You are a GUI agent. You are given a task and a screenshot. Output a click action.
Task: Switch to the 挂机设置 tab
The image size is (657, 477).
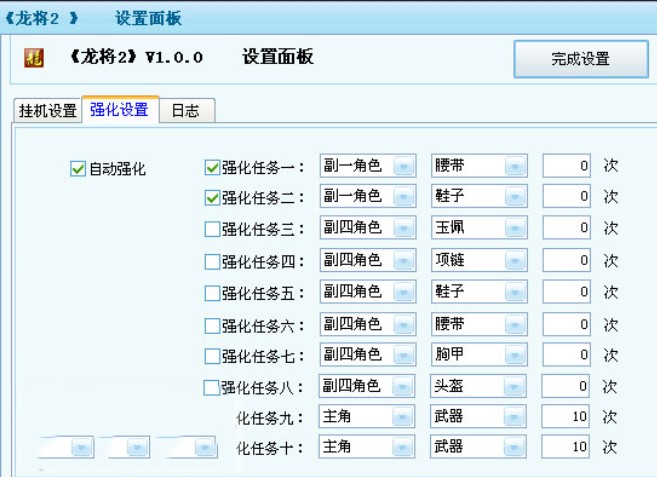pyautogui.click(x=48, y=111)
